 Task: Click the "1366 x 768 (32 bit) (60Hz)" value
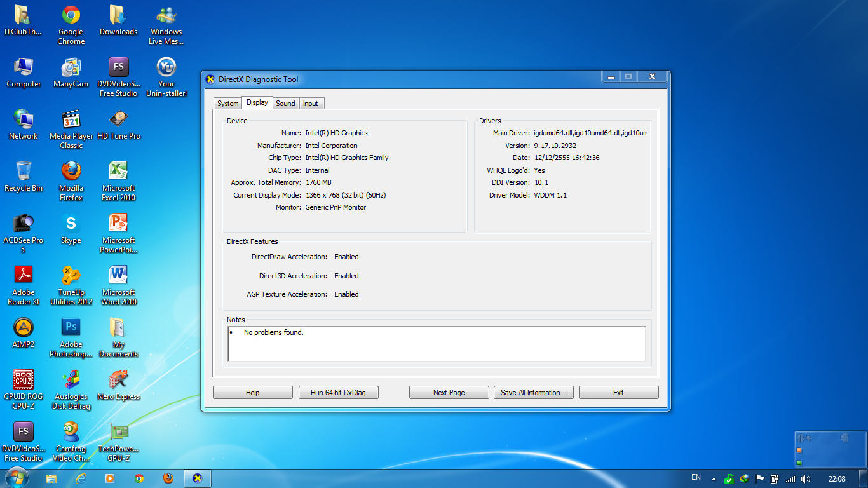pyautogui.click(x=346, y=195)
